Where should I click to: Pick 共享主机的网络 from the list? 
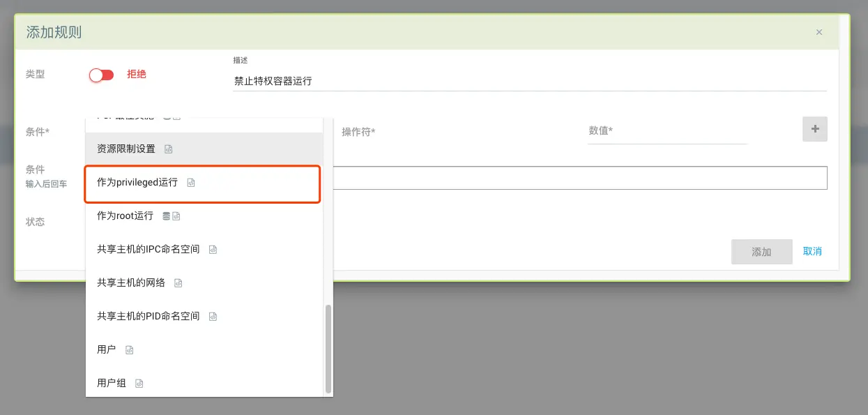131,283
